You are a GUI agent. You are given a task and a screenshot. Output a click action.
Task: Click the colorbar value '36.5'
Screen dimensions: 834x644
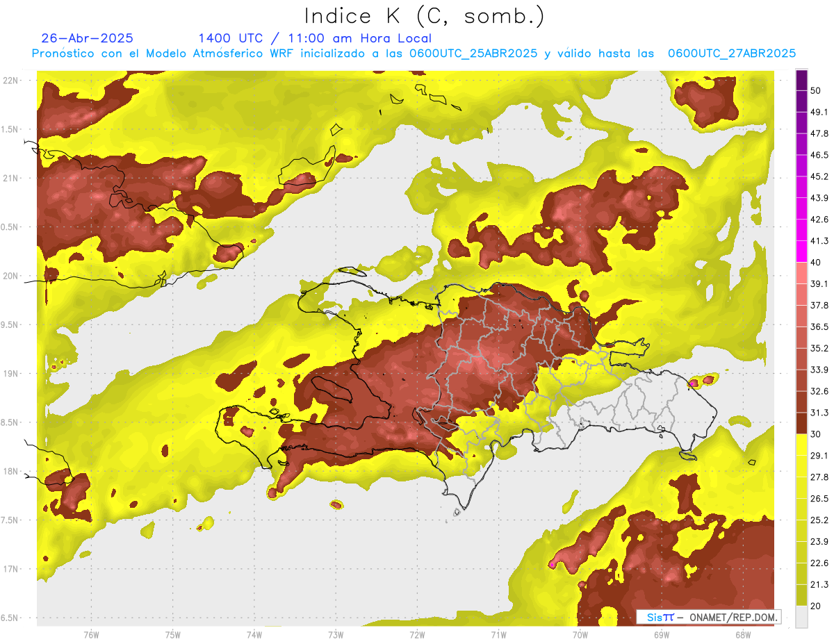click(x=819, y=327)
